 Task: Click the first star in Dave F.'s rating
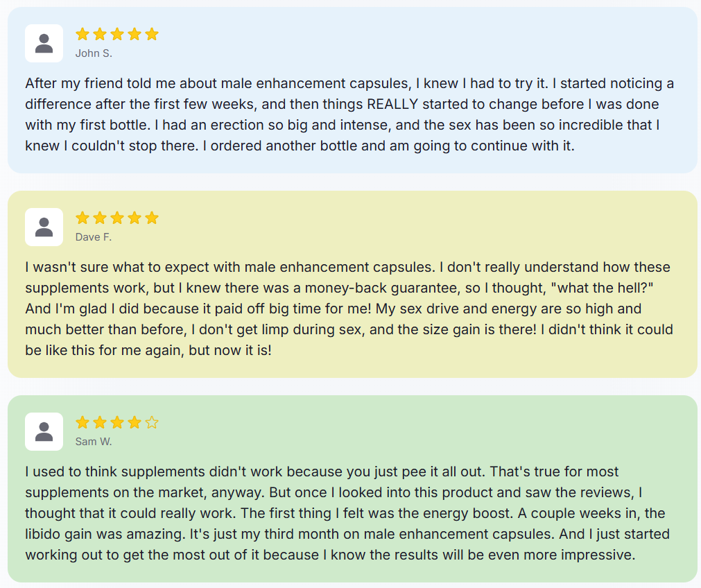coord(83,218)
